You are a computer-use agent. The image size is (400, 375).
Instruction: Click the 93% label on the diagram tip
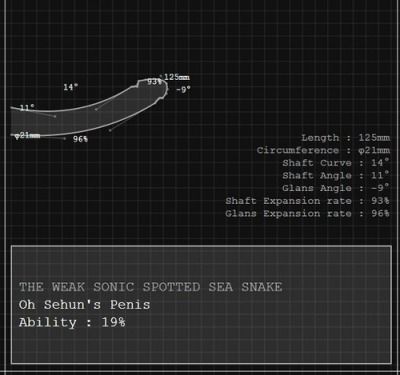(154, 82)
